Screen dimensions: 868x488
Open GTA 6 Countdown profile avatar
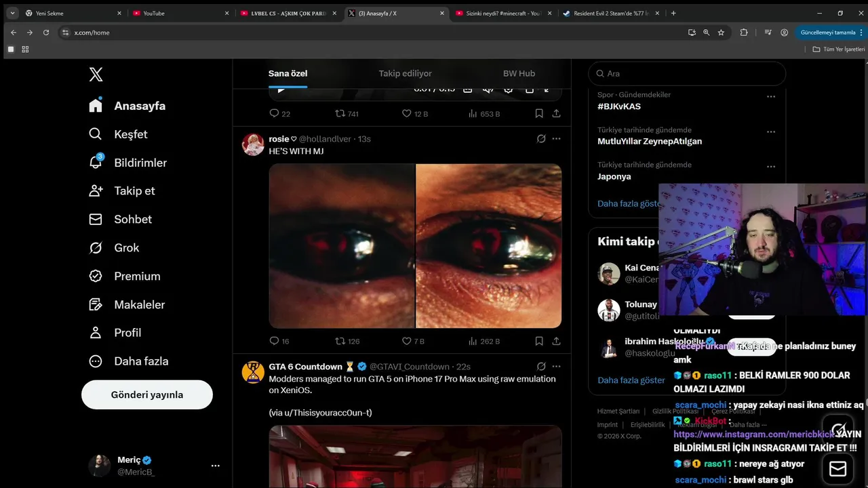point(253,372)
